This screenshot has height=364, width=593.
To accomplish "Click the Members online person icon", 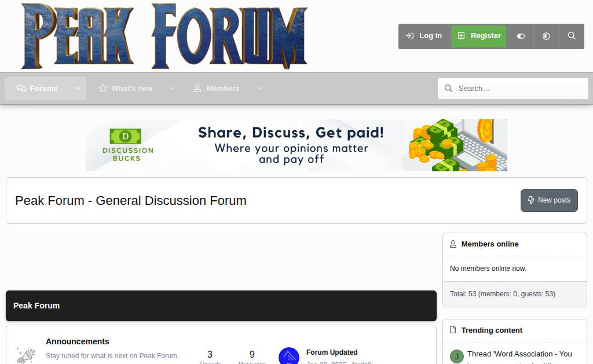I will (453, 244).
